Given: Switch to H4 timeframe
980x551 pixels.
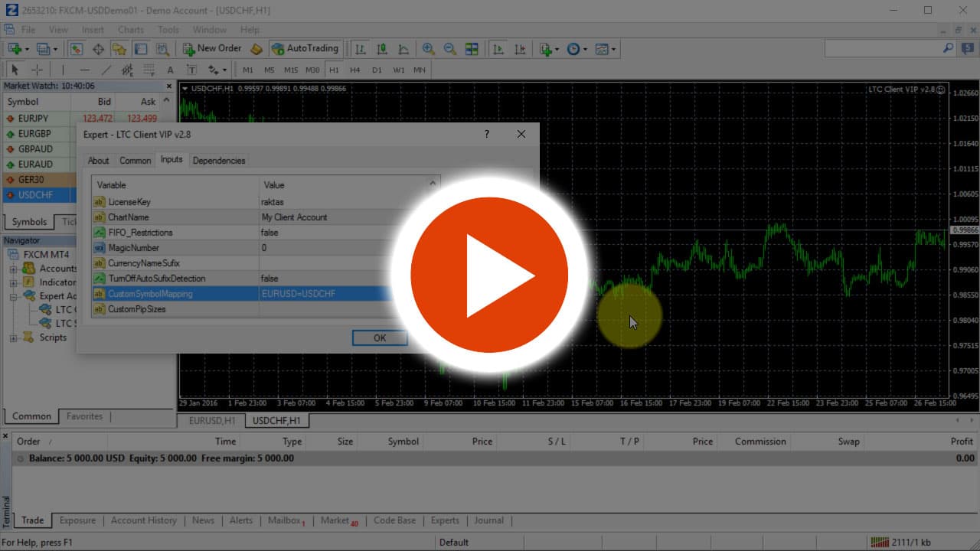Looking at the screenshot, I should click(355, 70).
